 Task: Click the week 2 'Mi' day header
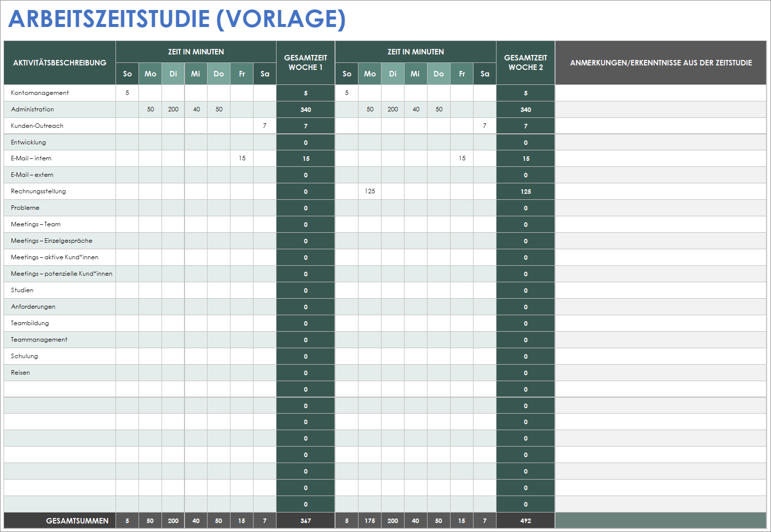415,74
